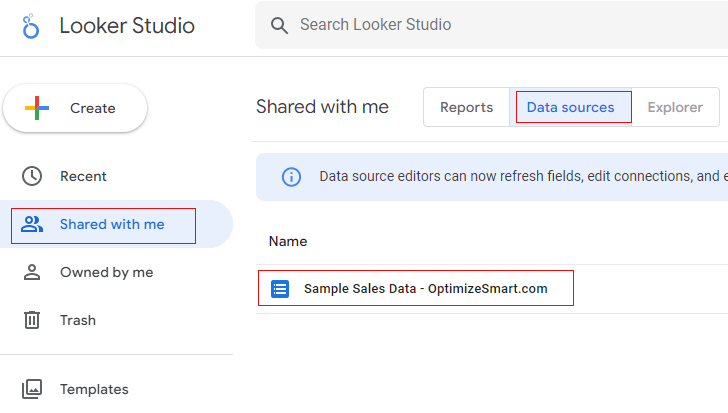The height and width of the screenshot is (413, 728).
Task: Click the colorful plus icon on Create
Action: pos(37,108)
